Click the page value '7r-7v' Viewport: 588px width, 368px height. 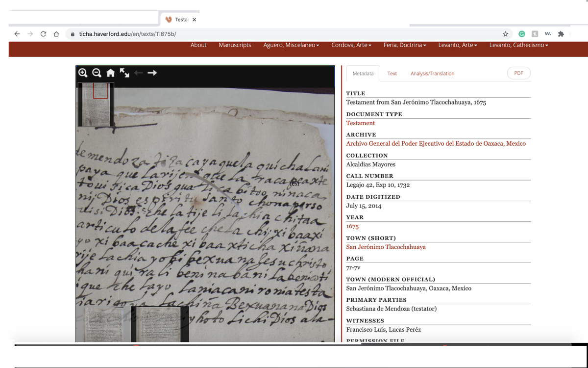pos(353,267)
